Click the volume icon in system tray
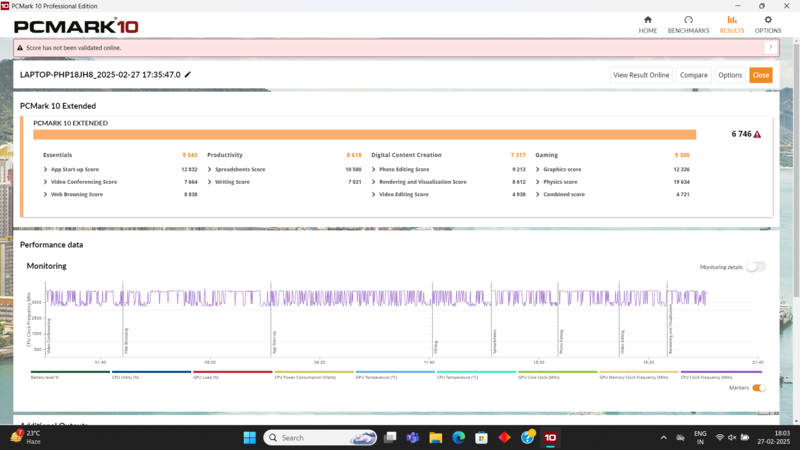 point(732,437)
